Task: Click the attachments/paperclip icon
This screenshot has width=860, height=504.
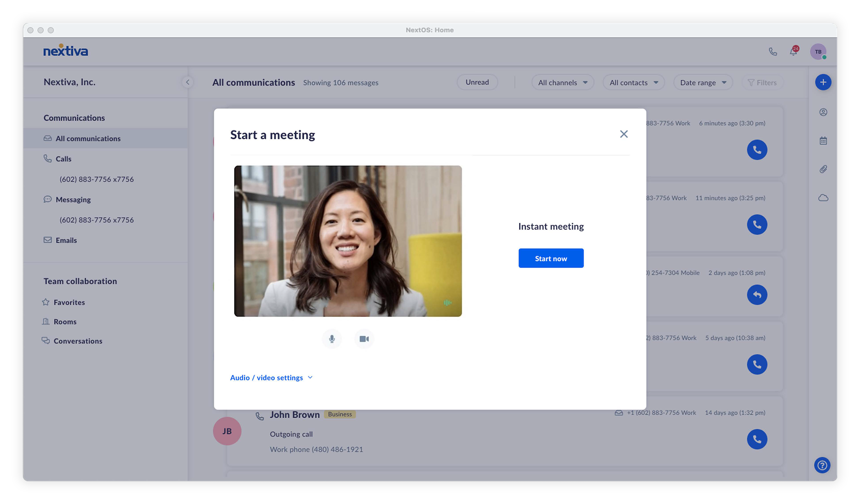Action: 824,168
